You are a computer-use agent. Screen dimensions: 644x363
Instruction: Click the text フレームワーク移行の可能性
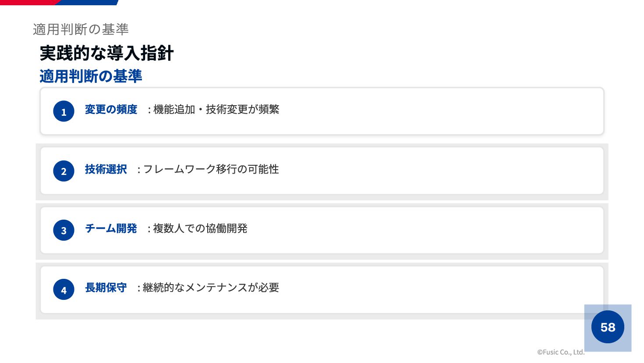click(x=211, y=169)
